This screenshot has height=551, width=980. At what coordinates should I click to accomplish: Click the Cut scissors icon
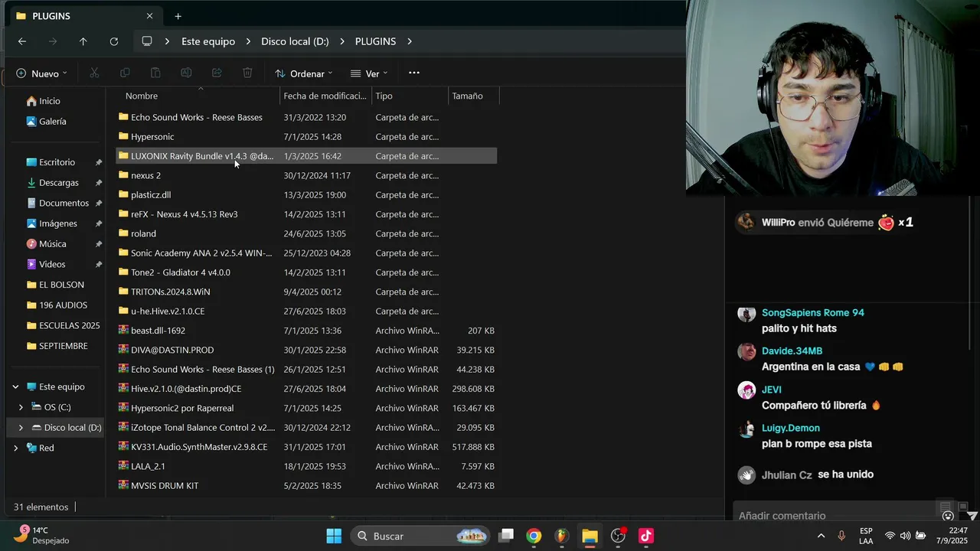[94, 73]
